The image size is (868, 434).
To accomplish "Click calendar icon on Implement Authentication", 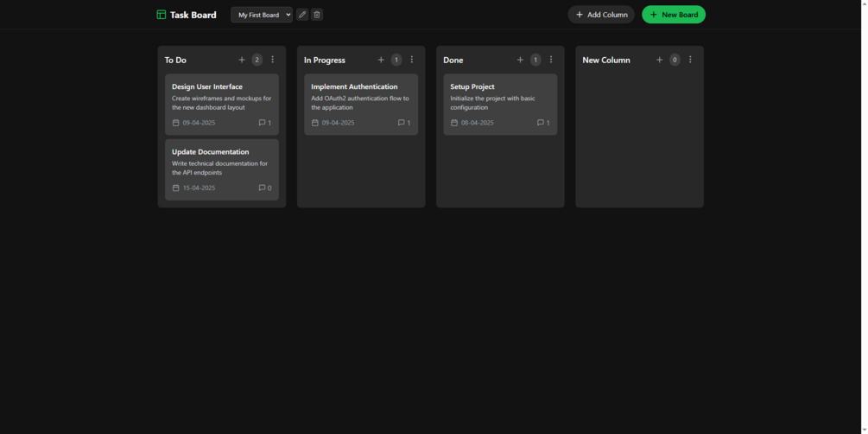I will click(x=315, y=123).
